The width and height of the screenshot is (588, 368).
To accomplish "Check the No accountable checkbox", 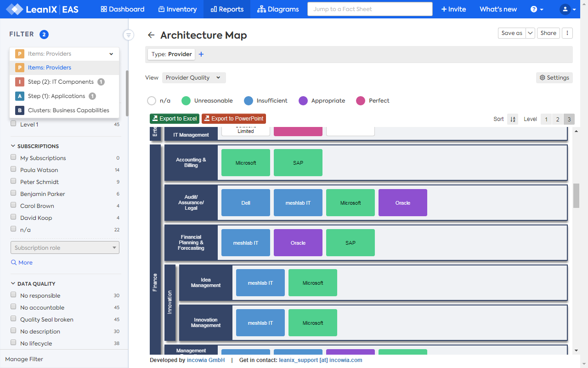I will pos(13,307).
